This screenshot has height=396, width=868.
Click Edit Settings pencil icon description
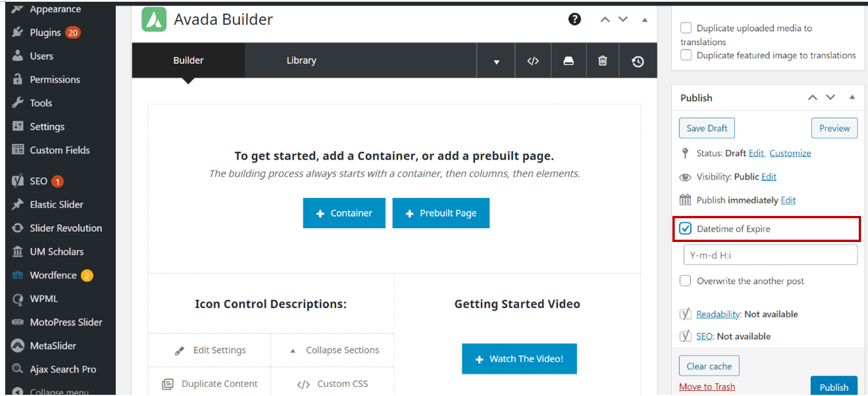(179, 351)
